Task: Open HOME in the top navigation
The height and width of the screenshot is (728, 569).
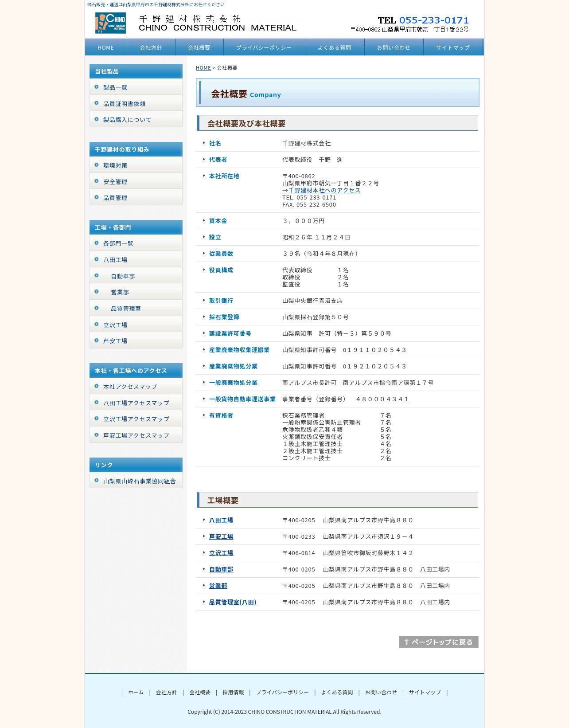Action: point(106,47)
